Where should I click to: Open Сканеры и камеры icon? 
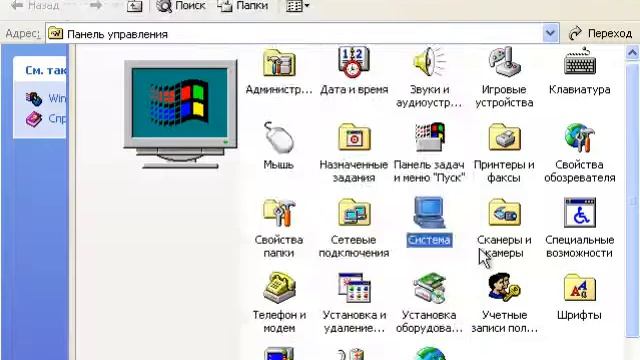[504, 213]
